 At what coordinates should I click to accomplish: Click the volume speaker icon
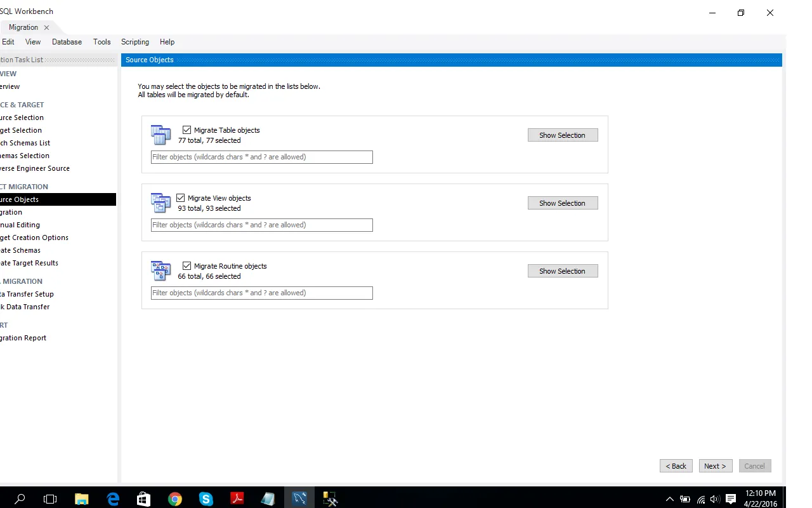point(716,499)
